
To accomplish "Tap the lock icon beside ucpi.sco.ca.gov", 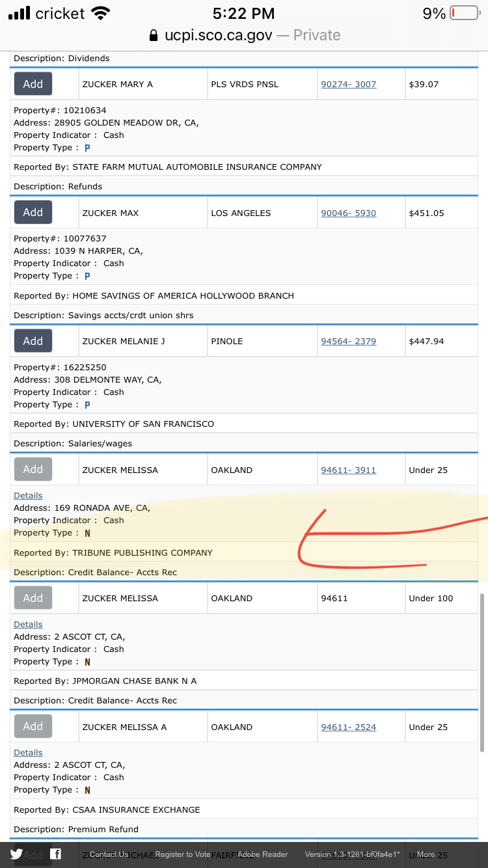I will [x=154, y=35].
